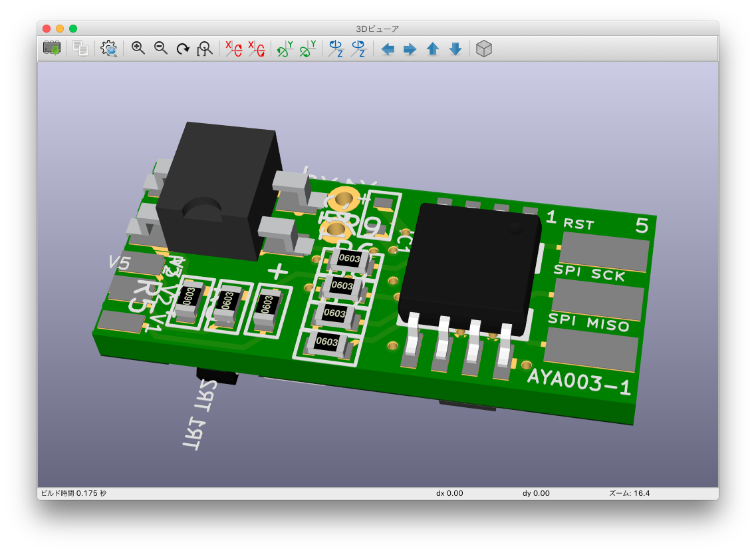
Task: Click the dx 0.00 status value
Action: pos(449,493)
